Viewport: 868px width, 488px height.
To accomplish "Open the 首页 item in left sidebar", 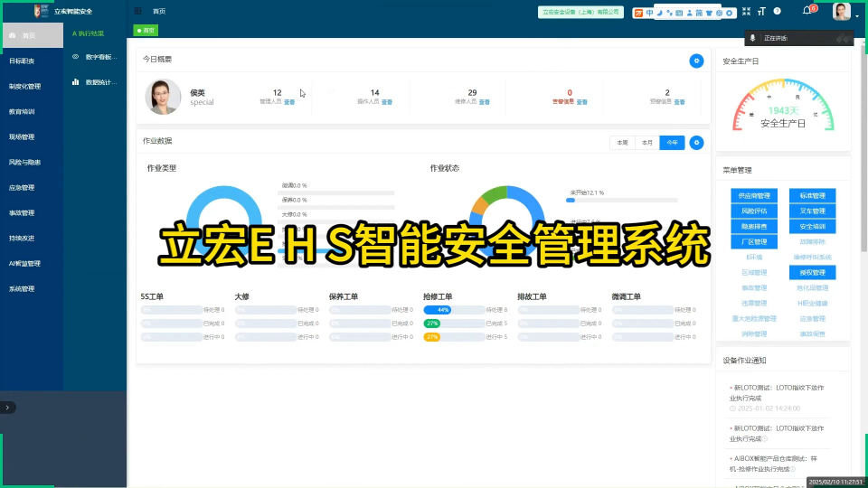I will 33,35.
